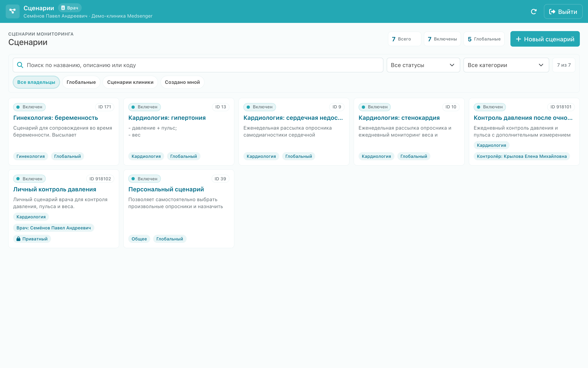Click the Гинекология category tag
This screenshot has height=368, width=588.
coord(31,156)
